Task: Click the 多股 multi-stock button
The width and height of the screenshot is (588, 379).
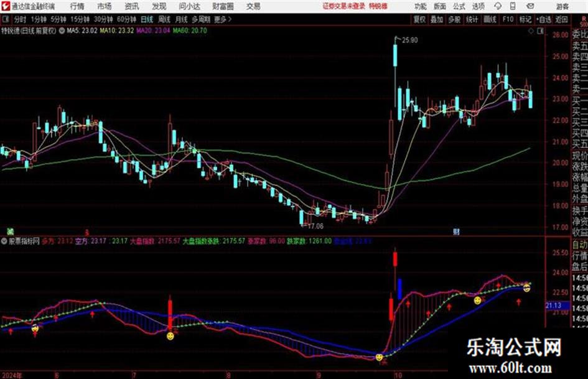Action: tap(454, 19)
